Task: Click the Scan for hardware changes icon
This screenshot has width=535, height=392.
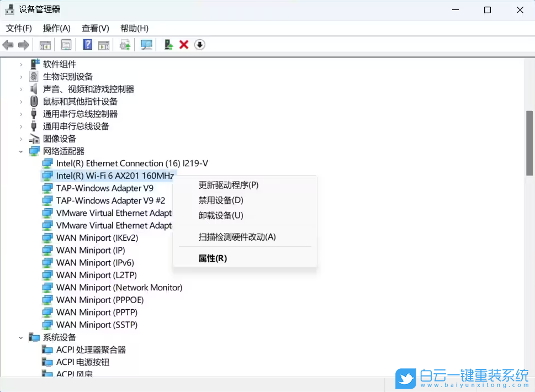Action: coord(146,45)
